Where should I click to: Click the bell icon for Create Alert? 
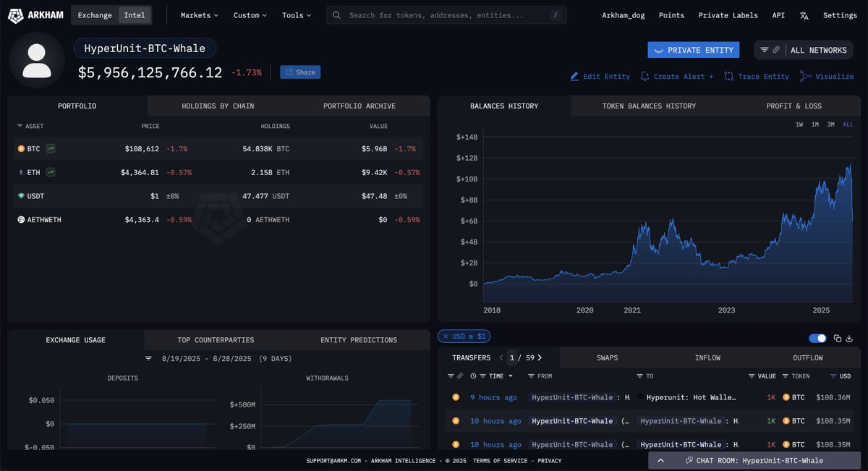click(645, 76)
